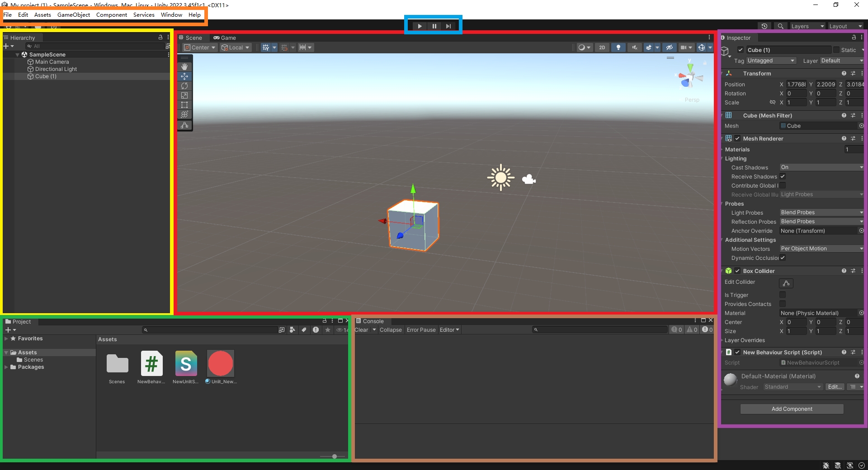Enable the Is Trigger checkbox

pos(783,295)
